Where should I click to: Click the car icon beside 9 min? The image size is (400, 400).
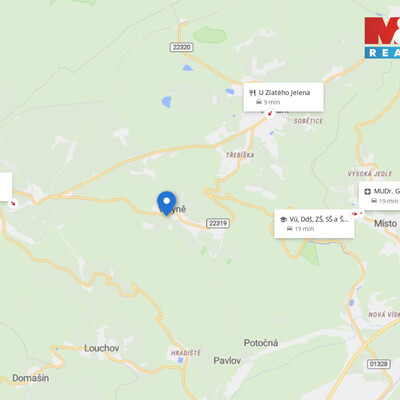pos(259,102)
